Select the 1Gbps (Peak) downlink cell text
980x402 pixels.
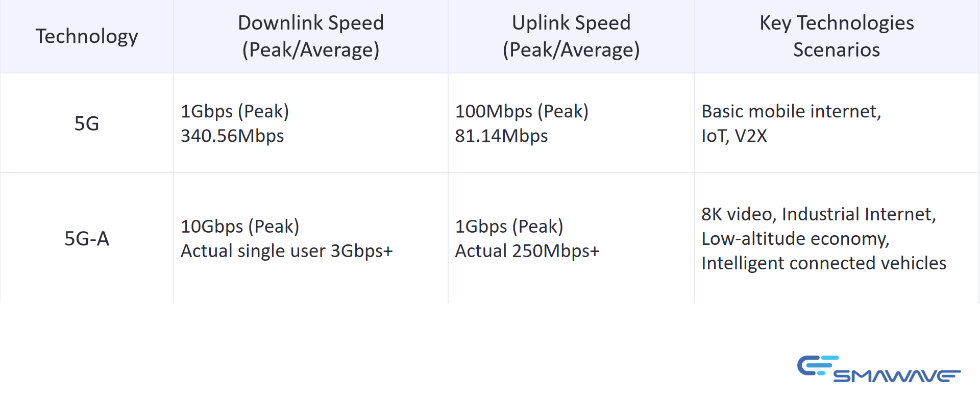[235, 111]
